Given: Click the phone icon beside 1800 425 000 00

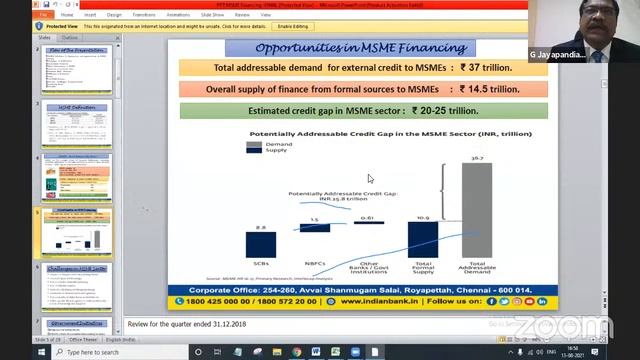Looking at the screenshot, I should (179, 301).
